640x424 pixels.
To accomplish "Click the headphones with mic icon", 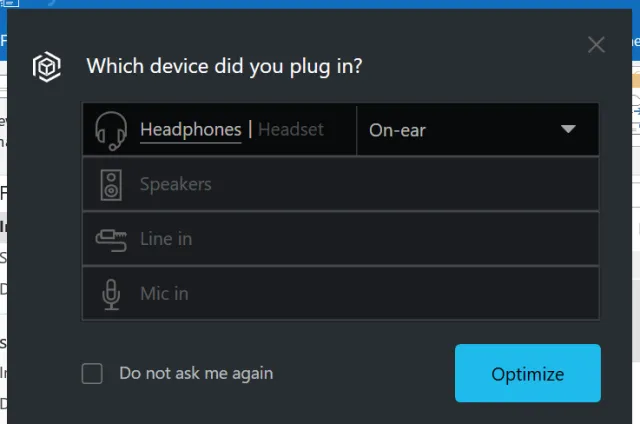I will pyautogui.click(x=110, y=130).
